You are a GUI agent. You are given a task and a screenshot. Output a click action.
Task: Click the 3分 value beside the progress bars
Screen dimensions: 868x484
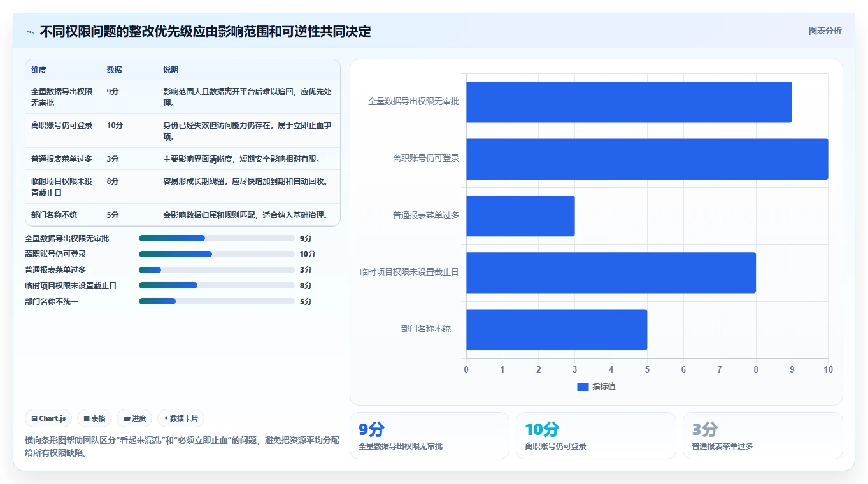click(x=306, y=270)
